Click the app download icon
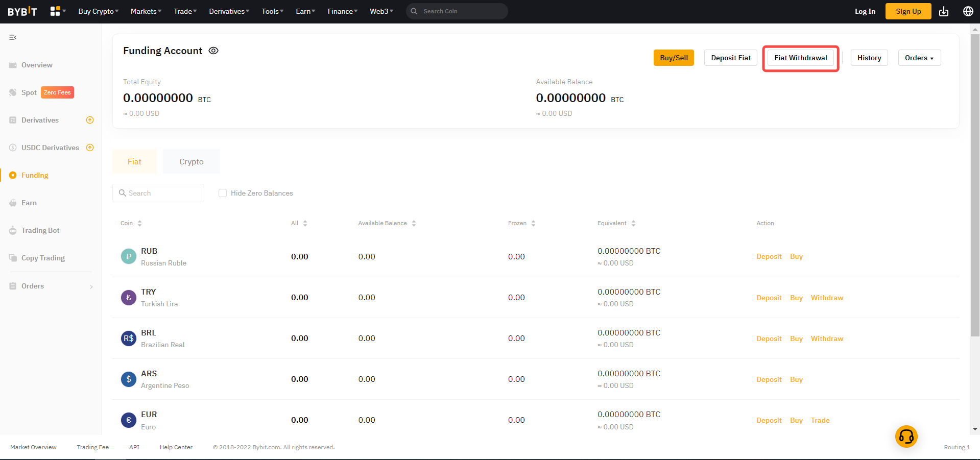980x460 pixels. pos(943,11)
